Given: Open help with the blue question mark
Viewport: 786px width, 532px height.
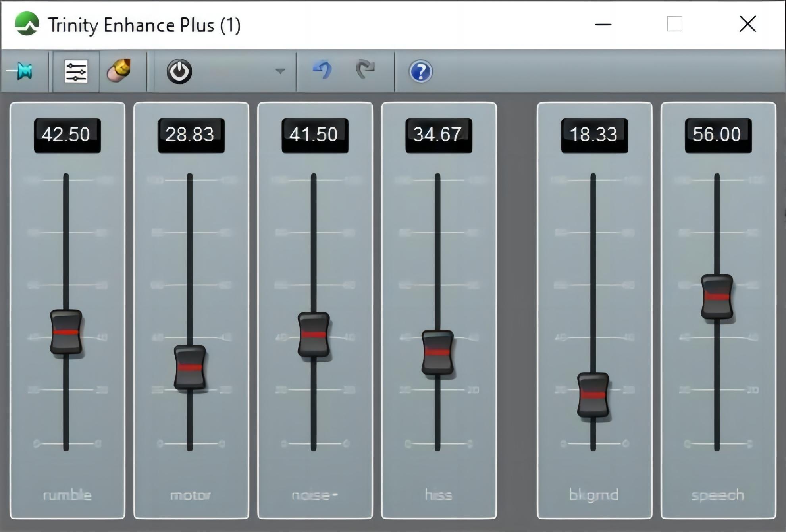Looking at the screenshot, I should (x=420, y=71).
